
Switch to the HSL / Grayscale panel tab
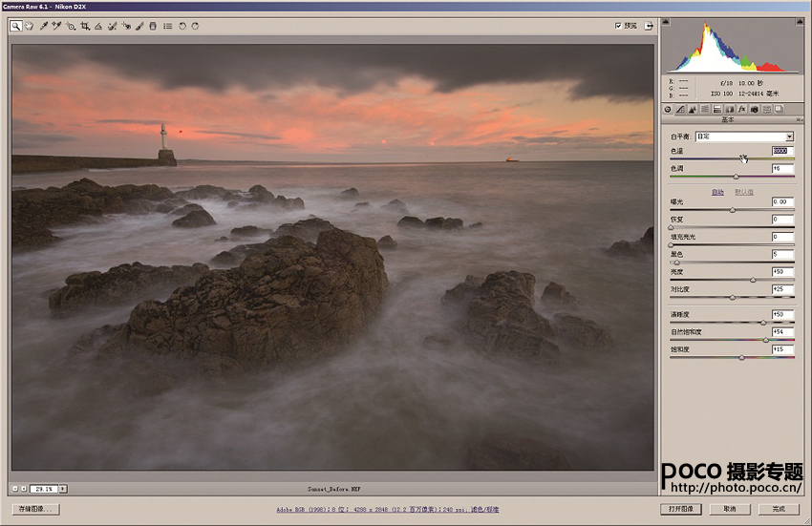[x=705, y=109]
